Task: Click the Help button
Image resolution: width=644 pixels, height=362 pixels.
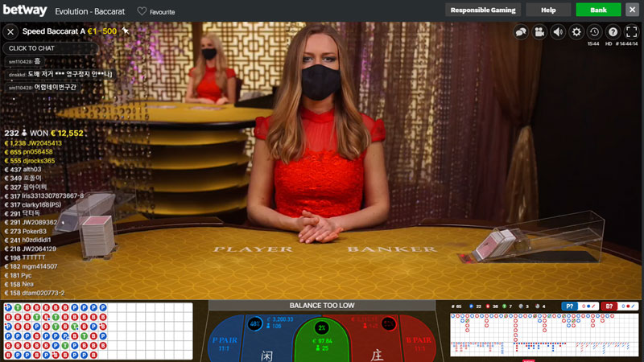Action: tap(548, 10)
